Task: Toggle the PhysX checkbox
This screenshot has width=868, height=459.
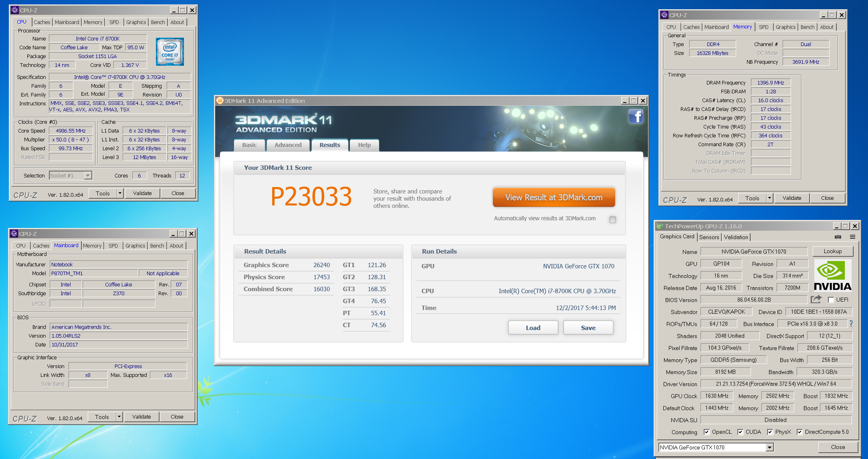Action: pyautogui.click(x=770, y=432)
